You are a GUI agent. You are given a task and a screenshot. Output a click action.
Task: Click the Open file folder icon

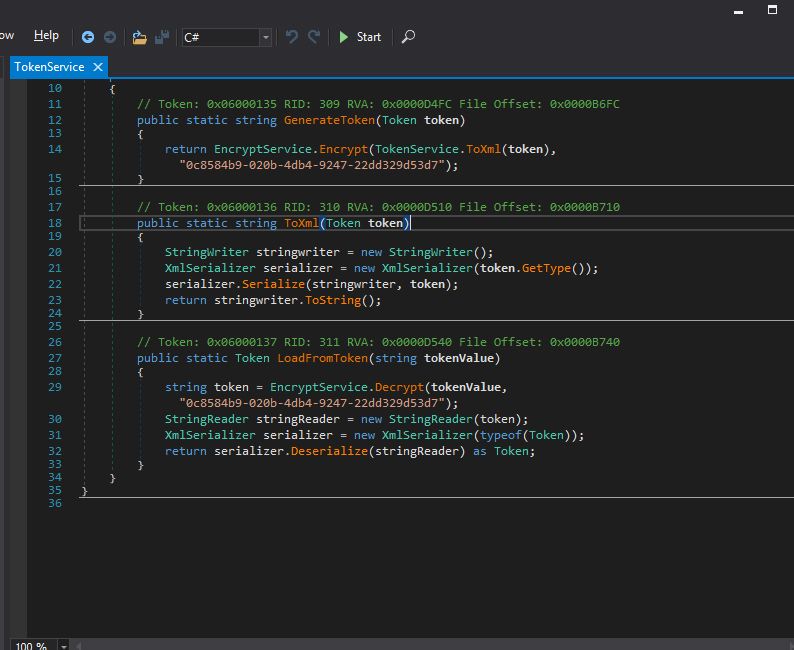point(139,37)
